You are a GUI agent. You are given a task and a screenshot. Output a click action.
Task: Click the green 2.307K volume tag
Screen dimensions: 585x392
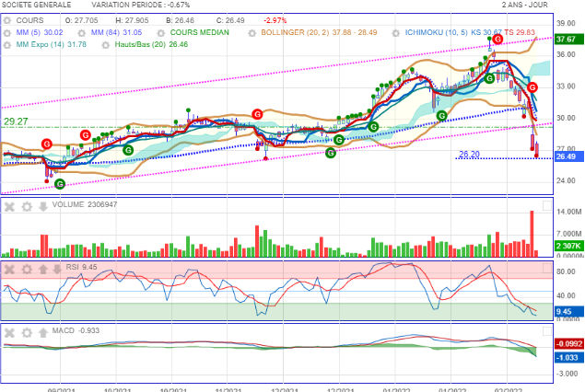click(568, 246)
